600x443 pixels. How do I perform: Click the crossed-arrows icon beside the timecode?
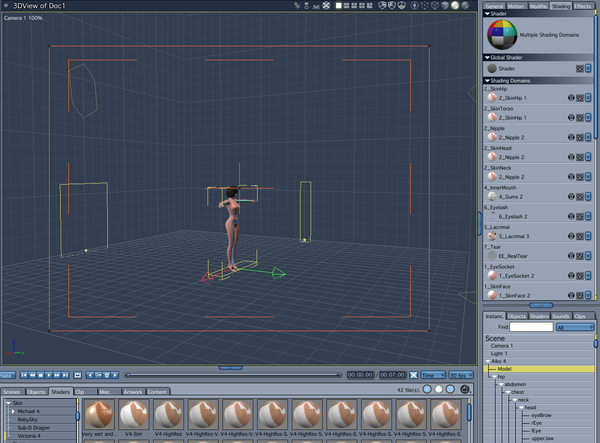click(413, 375)
